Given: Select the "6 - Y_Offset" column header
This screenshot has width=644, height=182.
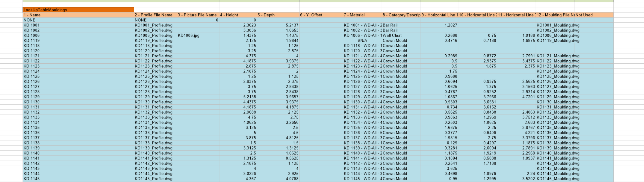Looking at the screenshot, I should click(x=321, y=15).
